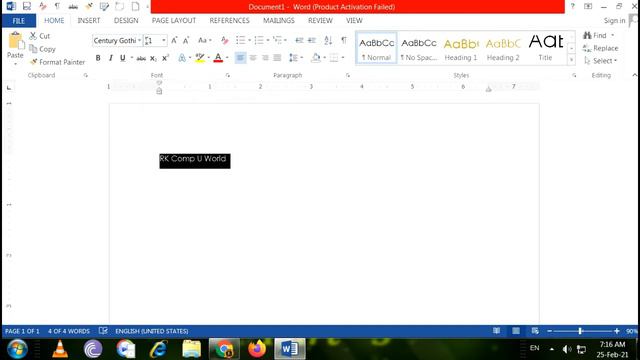Screen dimensions: 640x360
Task: Toggle Superscript formatting
Action: [x=165, y=58]
